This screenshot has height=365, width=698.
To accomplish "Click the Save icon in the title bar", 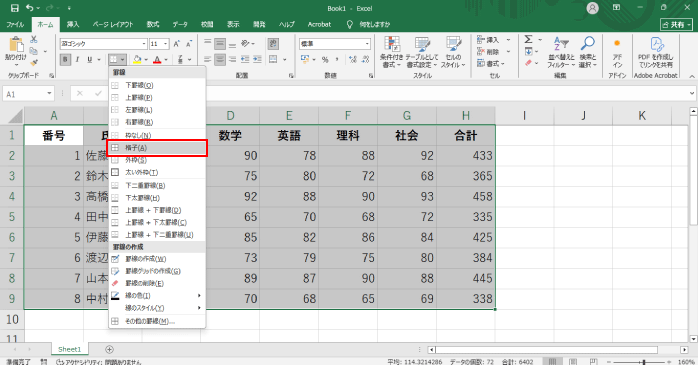I will click(15, 8).
